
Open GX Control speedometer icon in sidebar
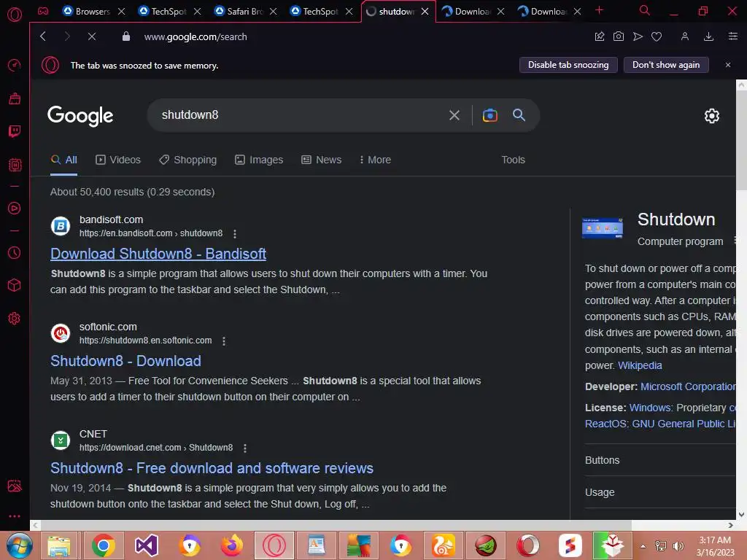(15, 65)
